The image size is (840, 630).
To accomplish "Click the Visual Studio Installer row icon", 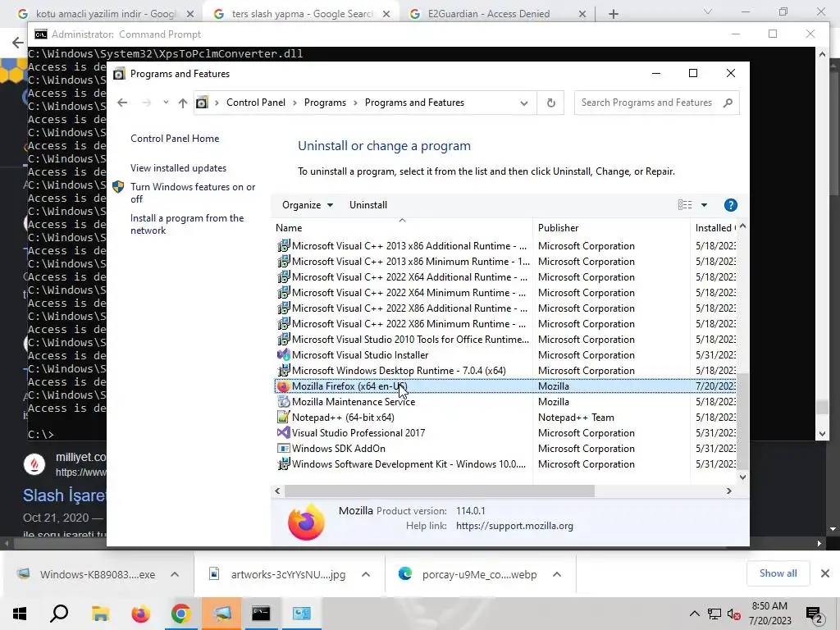I will 283,354.
